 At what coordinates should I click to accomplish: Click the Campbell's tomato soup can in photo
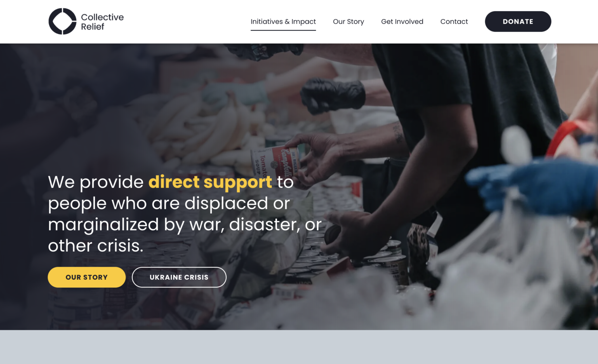[x=274, y=162]
